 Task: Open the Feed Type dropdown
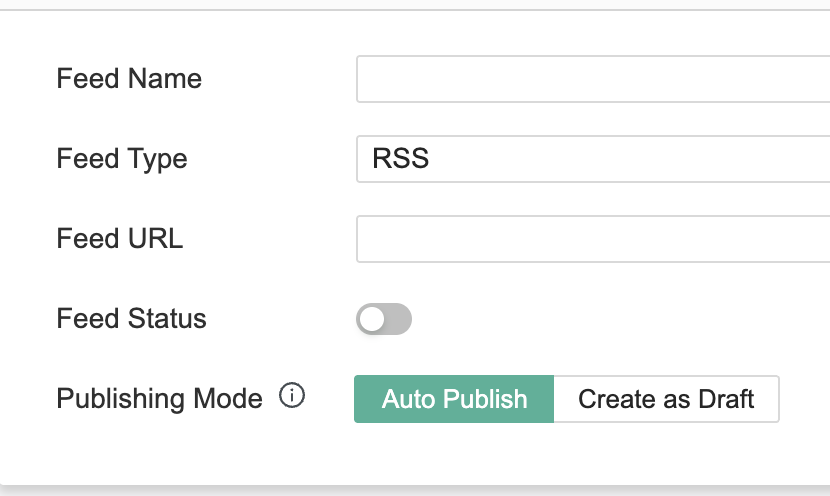[592, 159]
